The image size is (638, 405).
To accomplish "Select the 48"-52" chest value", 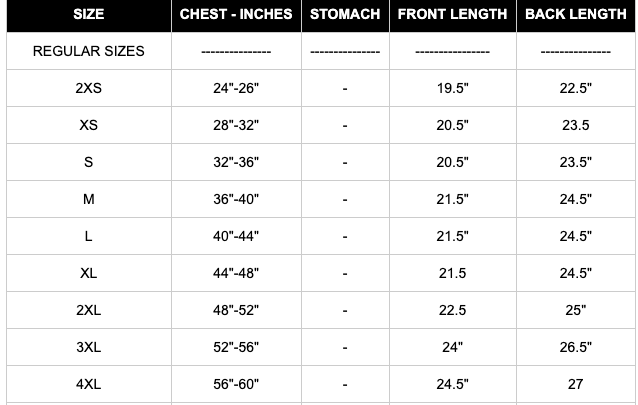I will click(236, 310).
